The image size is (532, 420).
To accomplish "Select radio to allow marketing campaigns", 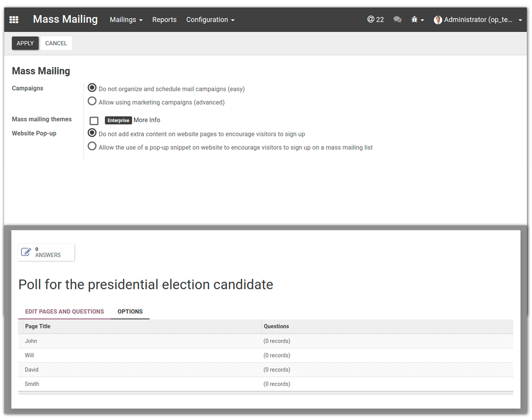I will point(92,101).
